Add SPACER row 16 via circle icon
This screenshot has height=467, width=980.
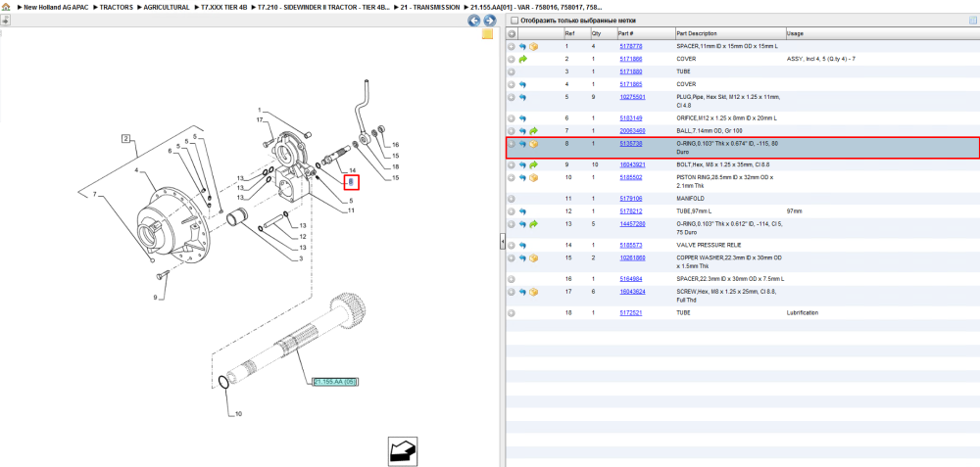[x=512, y=278]
